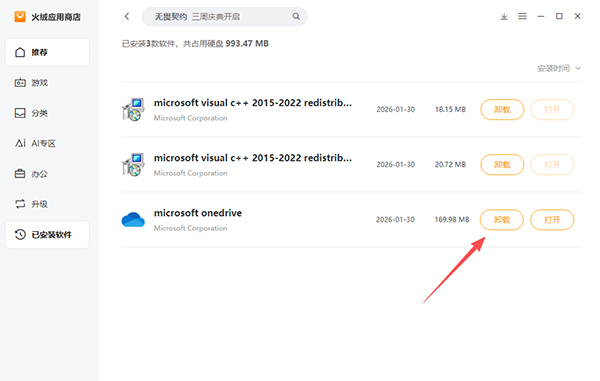
Task: Click the 20.72 MB size value
Action: (450, 165)
